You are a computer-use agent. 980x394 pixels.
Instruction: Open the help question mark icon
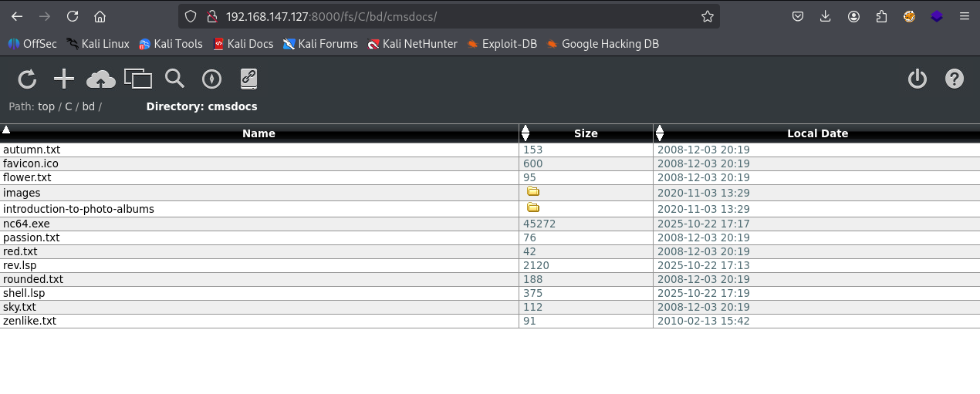[x=955, y=79]
